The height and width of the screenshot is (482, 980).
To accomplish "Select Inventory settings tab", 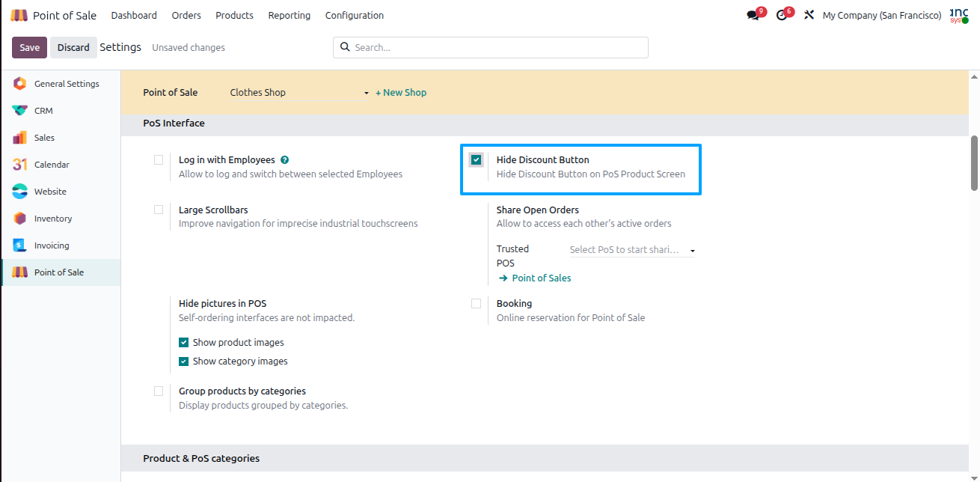I will click(61, 219).
